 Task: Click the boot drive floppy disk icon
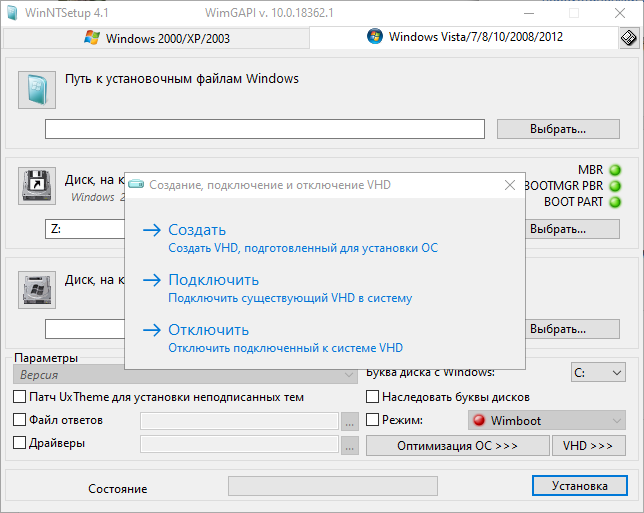click(x=37, y=186)
